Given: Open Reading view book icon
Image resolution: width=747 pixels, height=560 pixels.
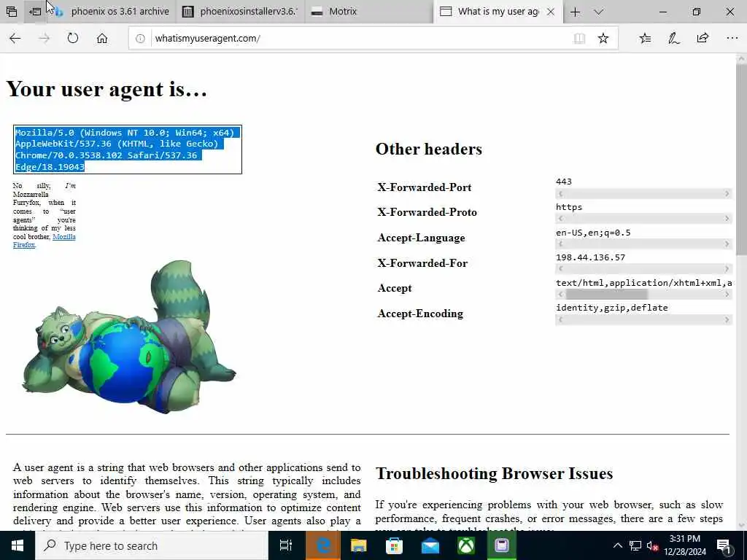Looking at the screenshot, I should click(579, 39).
